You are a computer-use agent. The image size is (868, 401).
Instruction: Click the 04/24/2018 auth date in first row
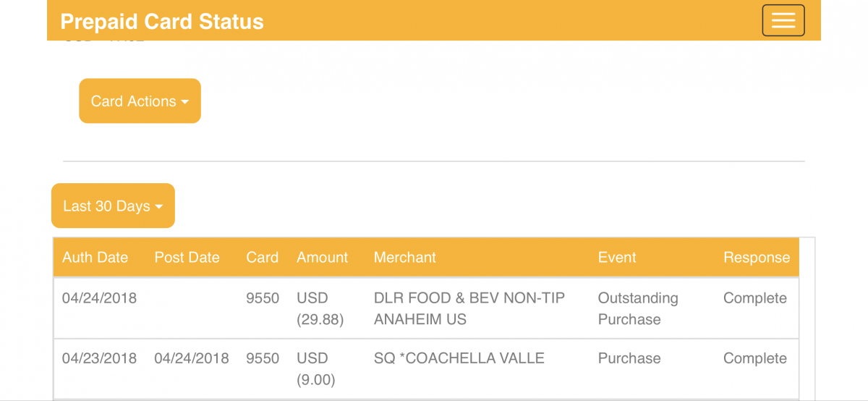pos(99,298)
